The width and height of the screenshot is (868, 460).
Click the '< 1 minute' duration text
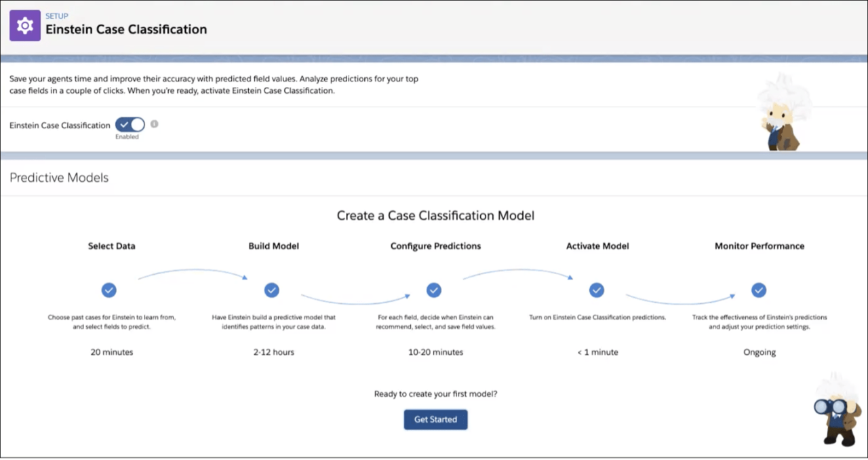pyautogui.click(x=597, y=352)
